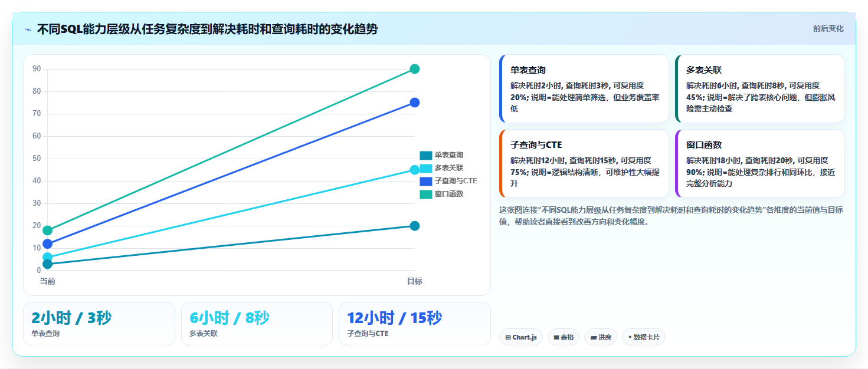
Task: Select the 子查询与CTE current data point at 12
Action: (48, 243)
